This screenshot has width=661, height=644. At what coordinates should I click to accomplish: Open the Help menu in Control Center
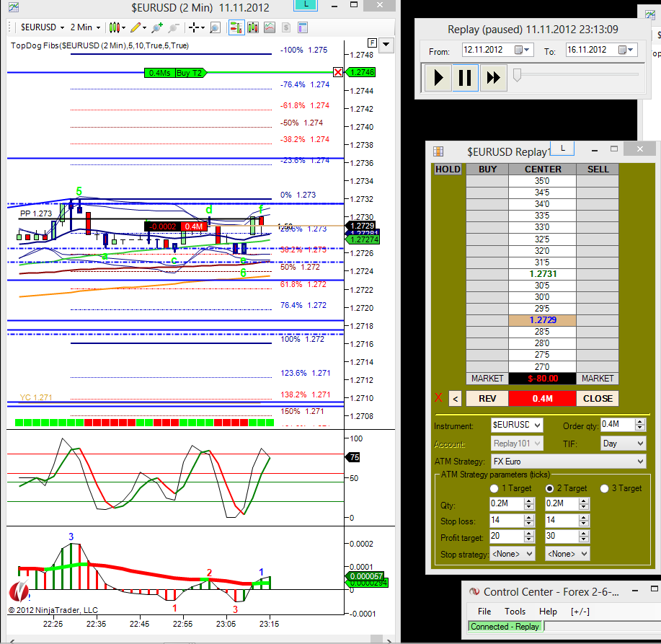click(548, 611)
